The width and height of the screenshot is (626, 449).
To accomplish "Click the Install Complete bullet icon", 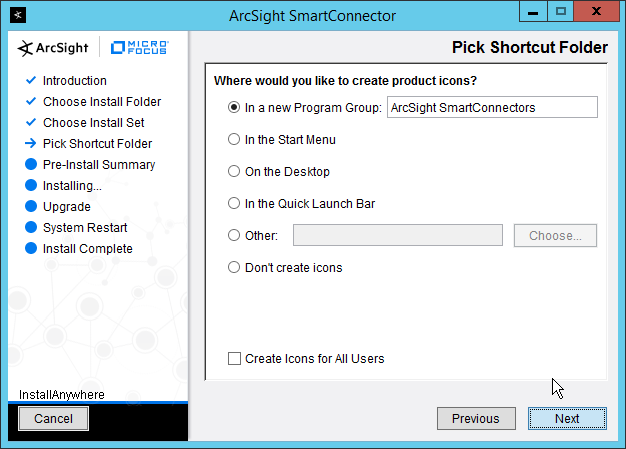I will pyautogui.click(x=30, y=249).
